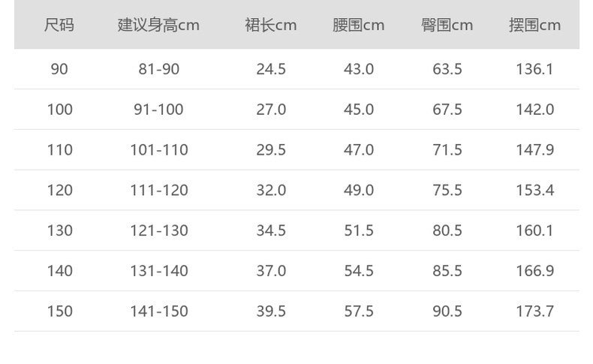Image resolution: width=593 pixels, height=364 pixels.
Task: Click height range 141-150 cell
Action: click(158, 311)
